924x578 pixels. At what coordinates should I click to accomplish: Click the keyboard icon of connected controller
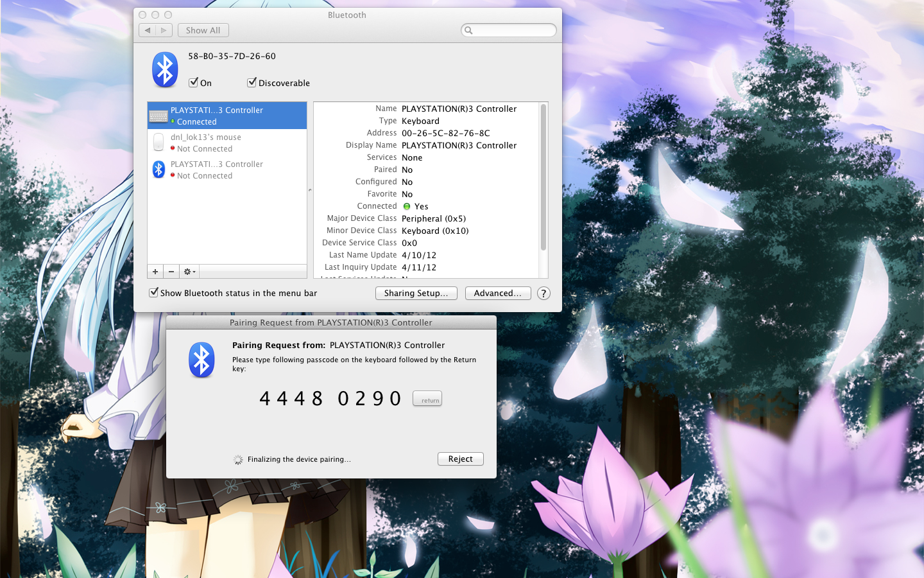coord(158,116)
